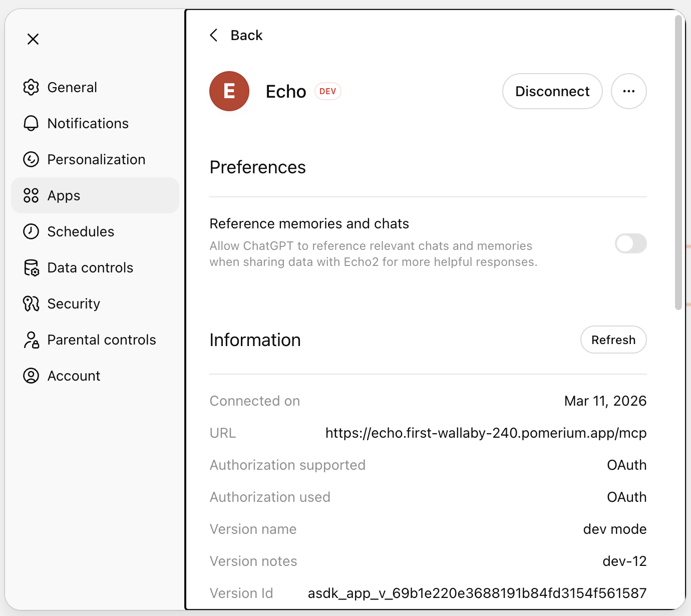Open the three-dot options menu for Echo
The image size is (691, 616).
click(629, 91)
